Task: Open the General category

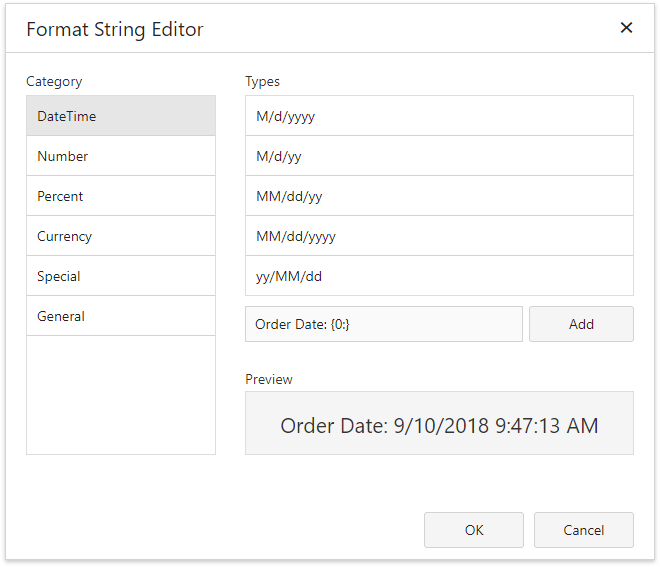Action: pyautogui.click(x=120, y=316)
